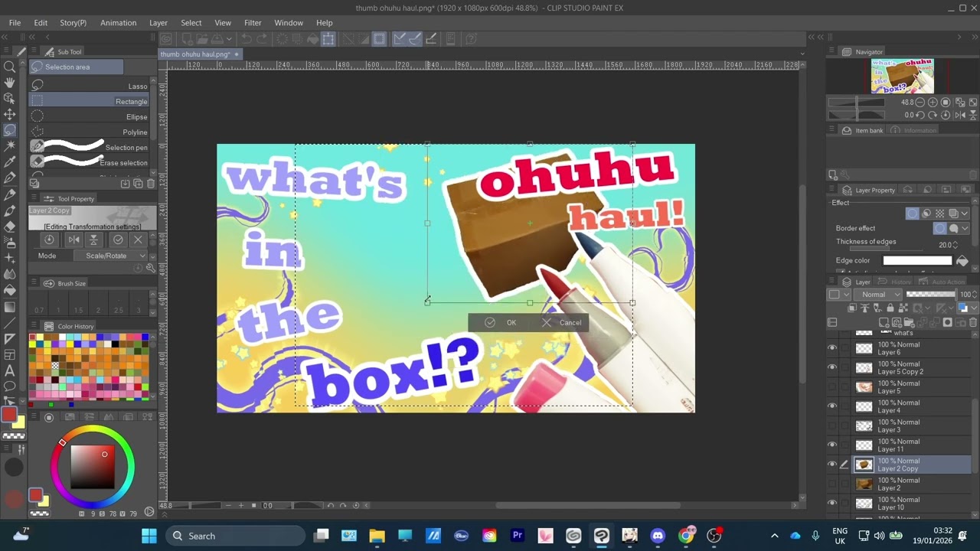Toggle visibility of Layer 11
Viewport: 980px width, 551px height.
pos(832,445)
